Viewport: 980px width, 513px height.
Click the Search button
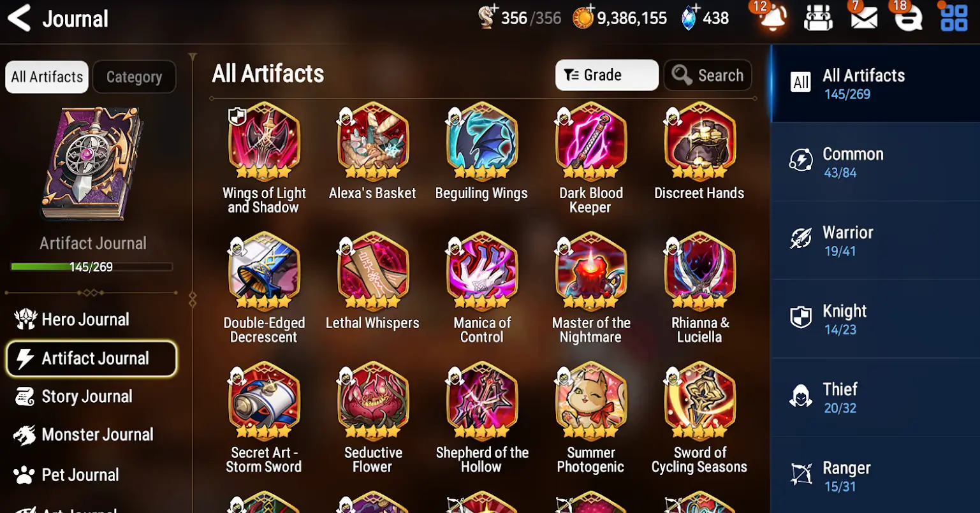708,75
